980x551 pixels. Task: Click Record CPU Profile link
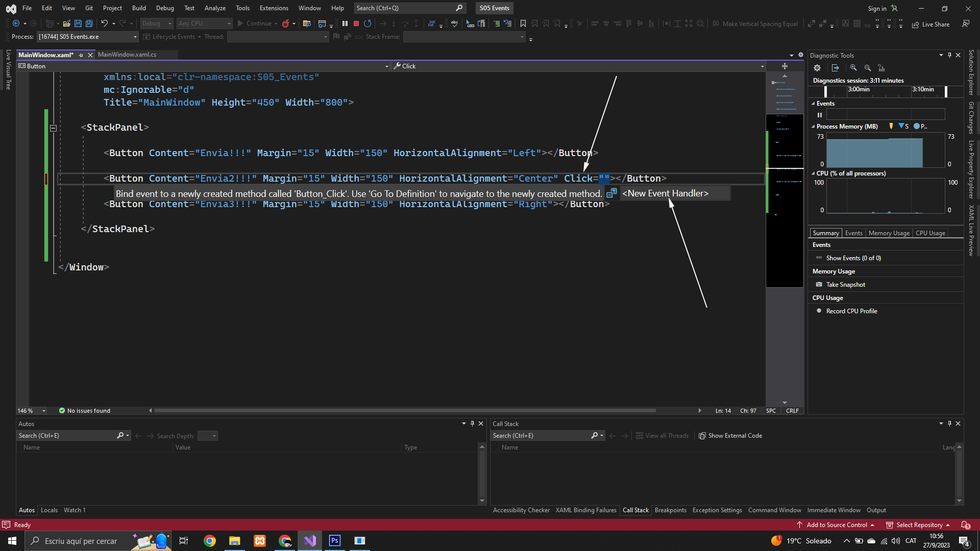(851, 311)
